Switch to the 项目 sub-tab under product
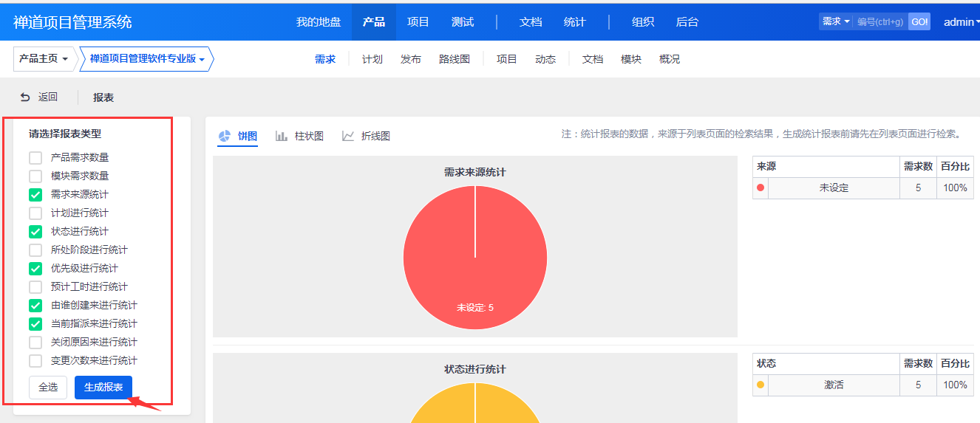The width and height of the screenshot is (980, 423). [507, 59]
